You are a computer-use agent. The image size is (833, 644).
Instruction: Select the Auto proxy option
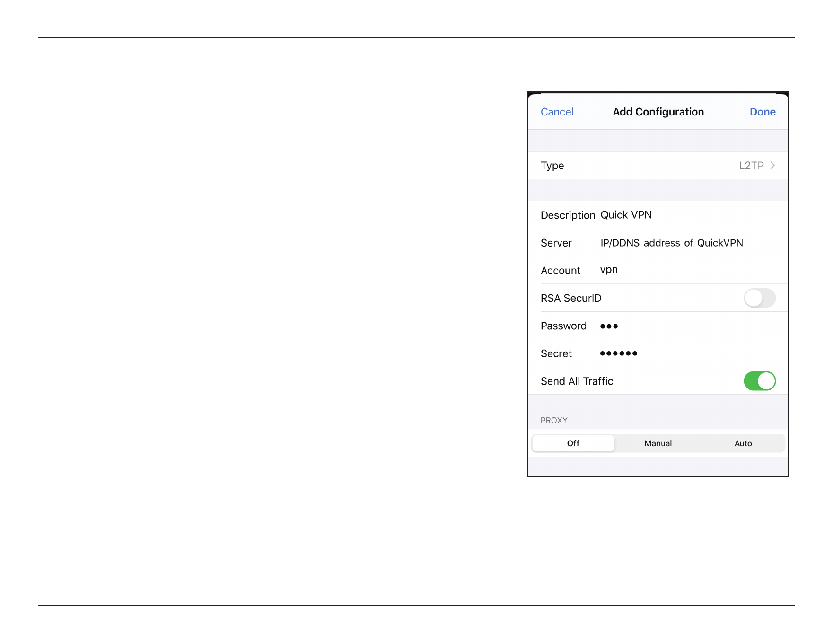[x=743, y=443]
